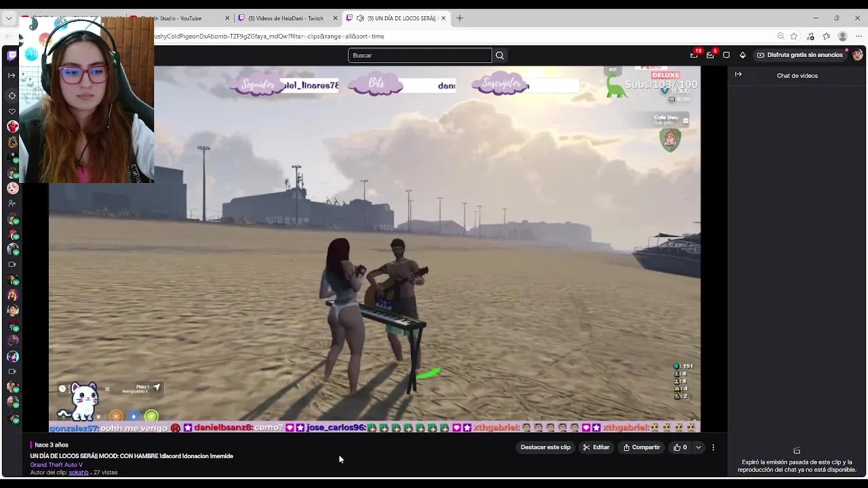Open the browser profile account icon
Screen dimensions: 868x488
tap(843, 37)
